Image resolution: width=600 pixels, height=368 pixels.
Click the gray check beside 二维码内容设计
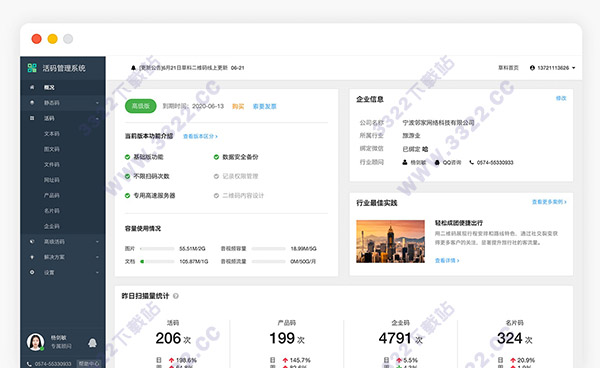coord(216,195)
